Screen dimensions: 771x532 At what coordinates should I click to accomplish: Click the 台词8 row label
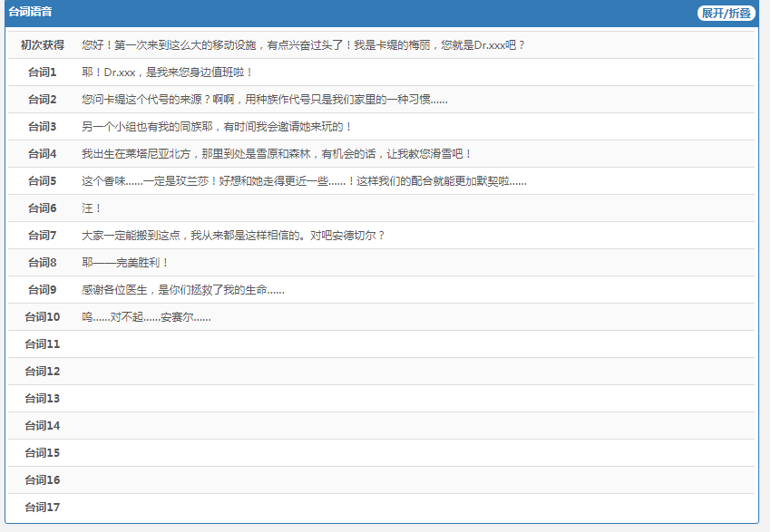(43, 263)
